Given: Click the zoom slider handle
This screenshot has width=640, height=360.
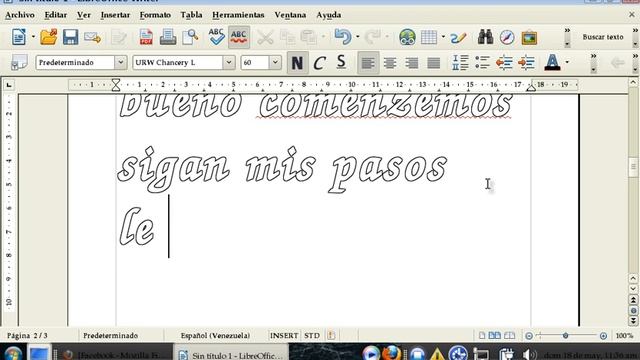Looking at the screenshot, I should [x=565, y=336].
